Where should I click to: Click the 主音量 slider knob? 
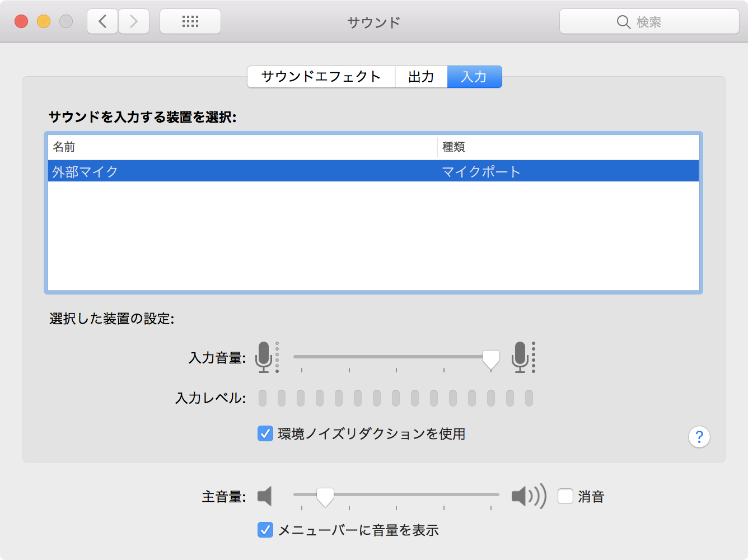pos(325,497)
